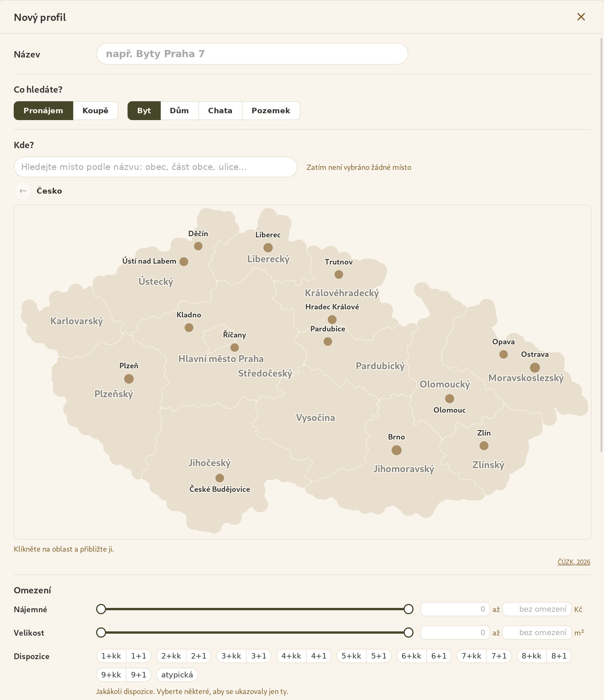Click the back arrow next to Česko
Viewport: 604px width, 700px height.
(x=23, y=191)
